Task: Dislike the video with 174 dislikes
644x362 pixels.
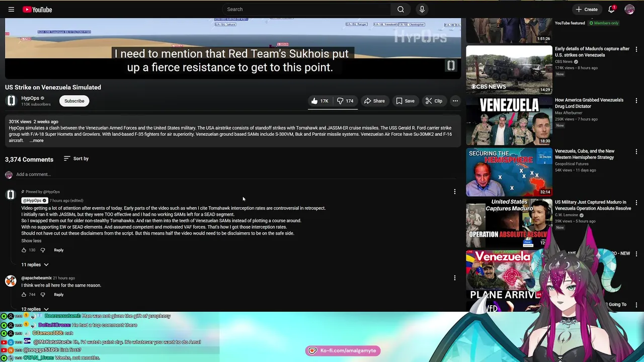Action: click(345, 101)
